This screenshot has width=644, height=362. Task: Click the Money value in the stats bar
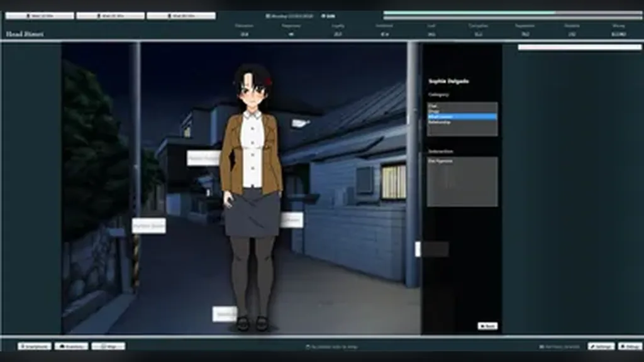(618, 35)
